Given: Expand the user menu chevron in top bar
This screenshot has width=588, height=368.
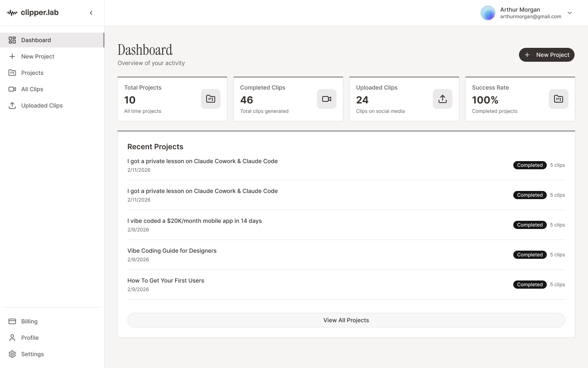Looking at the screenshot, I should coord(570,13).
